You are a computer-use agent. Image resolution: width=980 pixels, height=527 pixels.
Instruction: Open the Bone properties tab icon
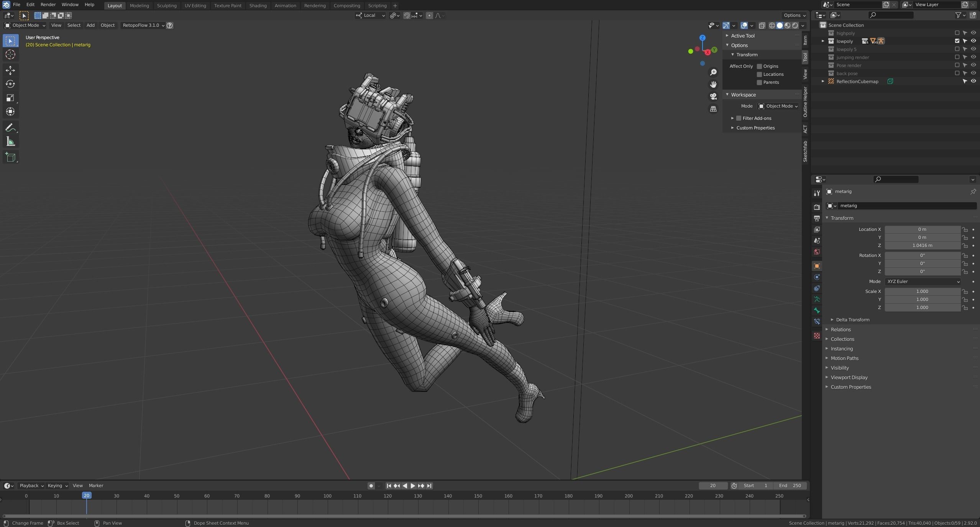click(x=817, y=310)
